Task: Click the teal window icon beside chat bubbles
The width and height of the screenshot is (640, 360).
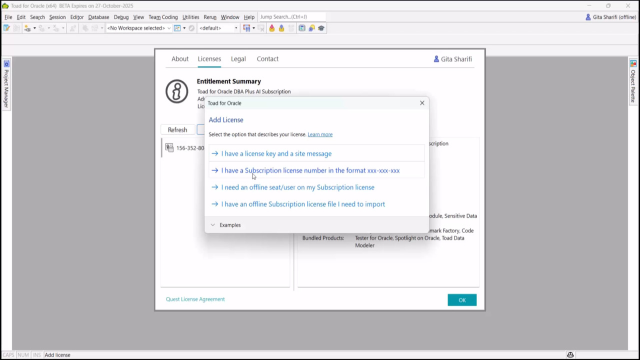Action: coord(302,28)
